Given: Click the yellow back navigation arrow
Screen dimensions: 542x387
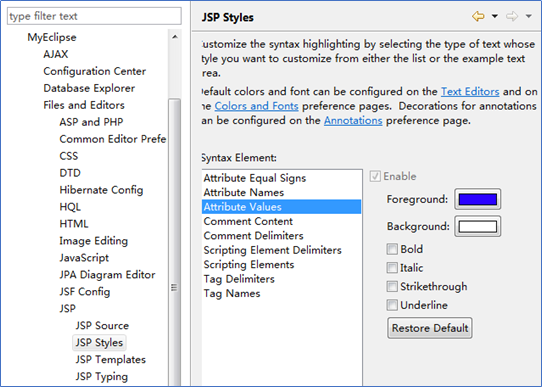Looking at the screenshot, I should tap(478, 16).
